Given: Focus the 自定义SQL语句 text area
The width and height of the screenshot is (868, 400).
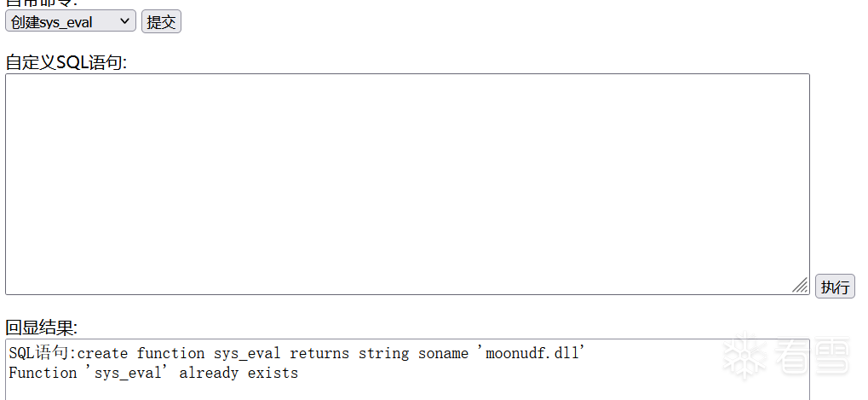Looking at the screenshot, I should tap(407, 183).
